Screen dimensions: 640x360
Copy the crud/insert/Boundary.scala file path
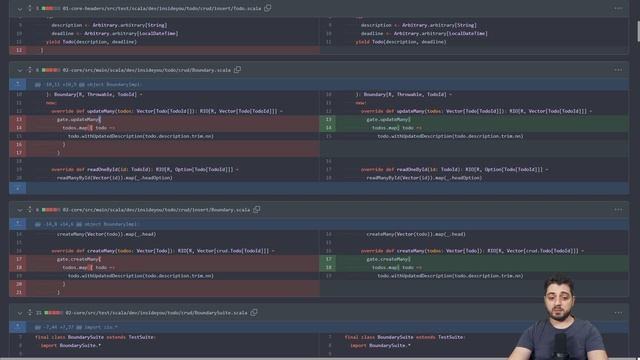pos(256,209)
